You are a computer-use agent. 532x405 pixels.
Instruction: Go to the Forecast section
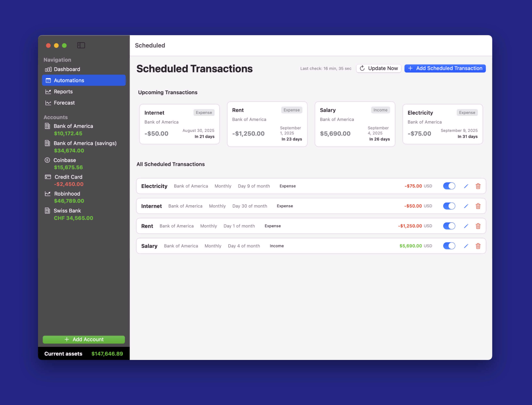[83, 103]
